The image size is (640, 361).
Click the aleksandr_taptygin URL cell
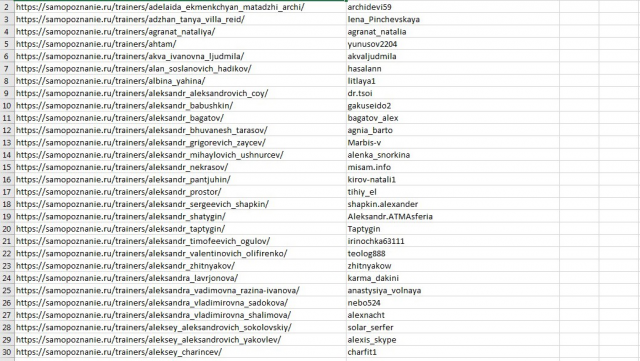(180, 229)
